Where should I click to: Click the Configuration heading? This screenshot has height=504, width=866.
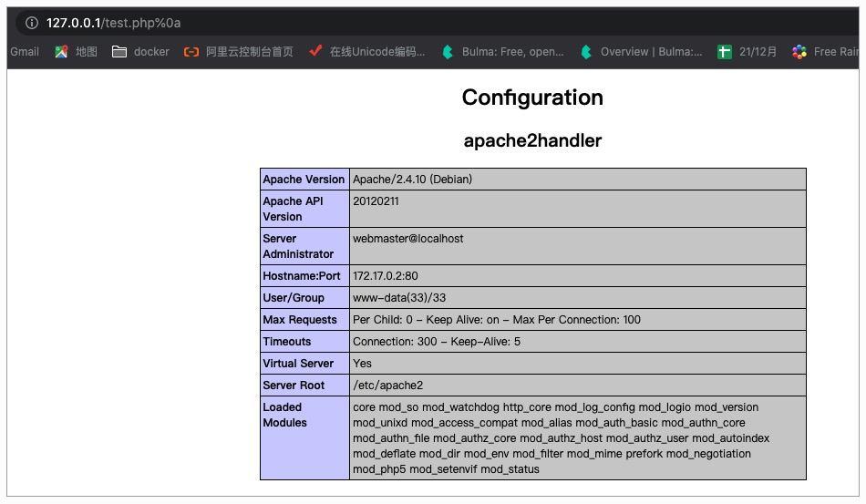coord(532,98)
